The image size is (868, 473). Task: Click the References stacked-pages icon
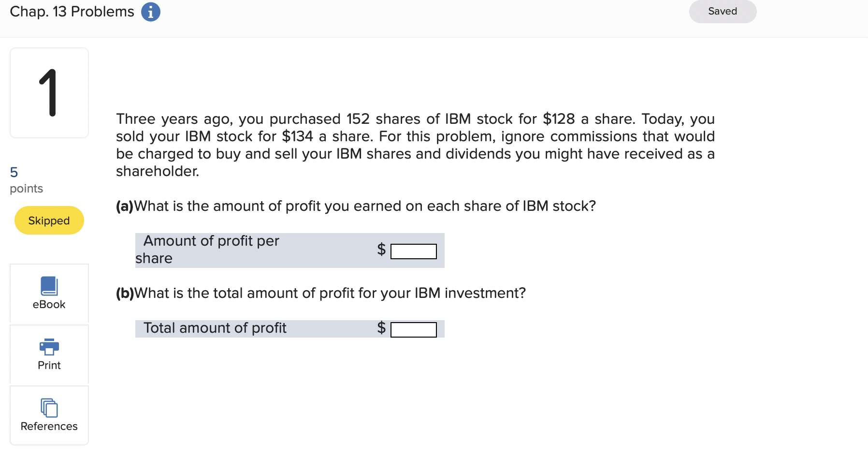(49, 408)
